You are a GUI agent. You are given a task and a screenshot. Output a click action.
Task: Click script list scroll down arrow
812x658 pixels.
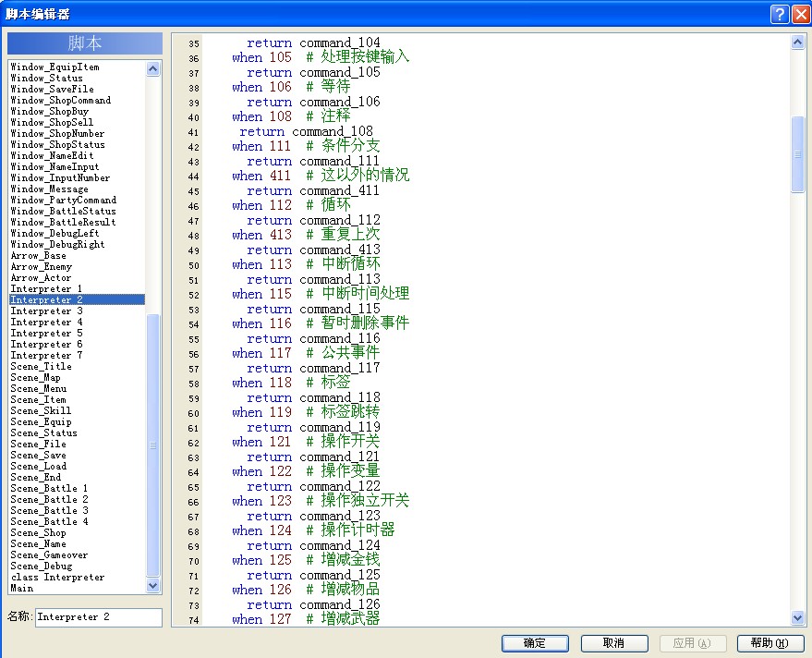point(152,586)
